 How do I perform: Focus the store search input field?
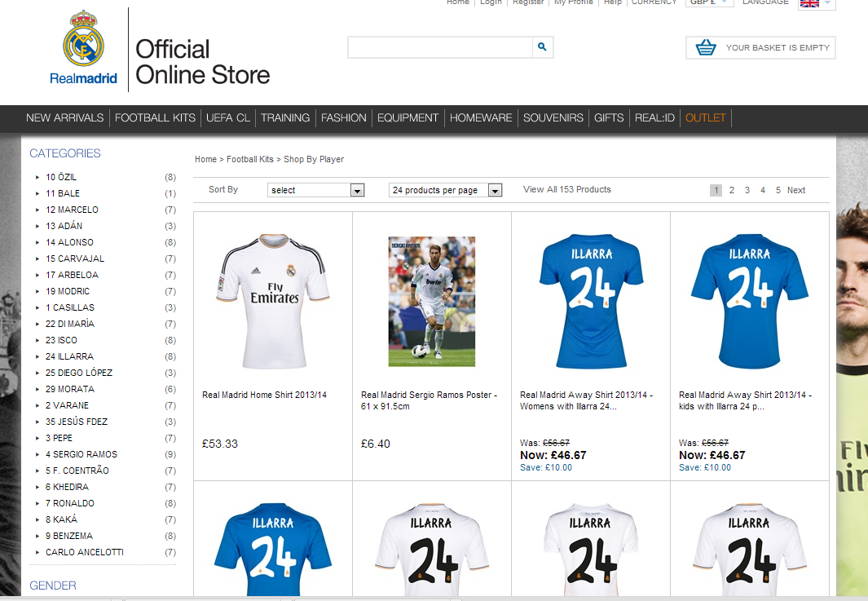click(440, 47)
